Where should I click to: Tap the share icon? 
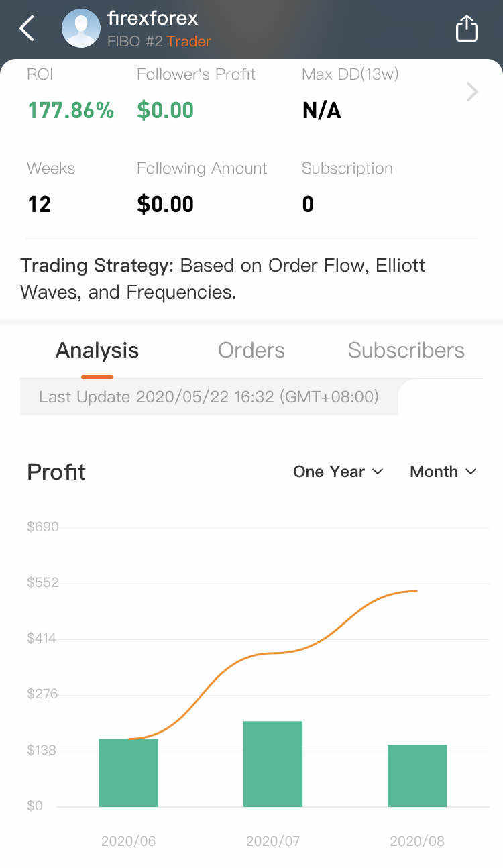tap(466, 29)
